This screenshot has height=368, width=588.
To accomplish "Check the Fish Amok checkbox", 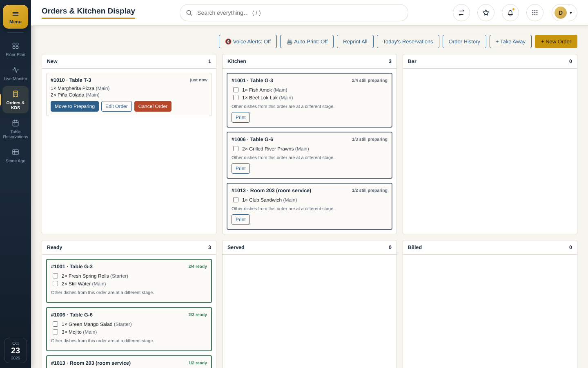I will coord(236,90).
